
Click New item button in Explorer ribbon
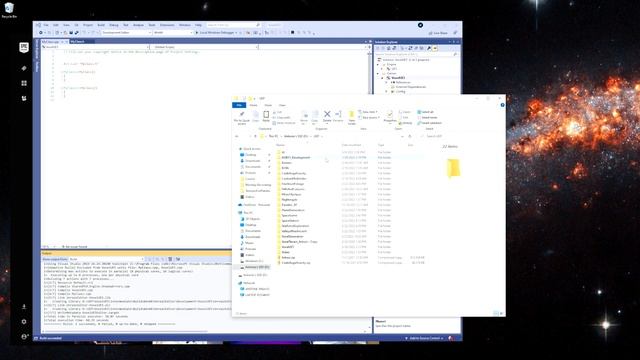tap(368, 112)
